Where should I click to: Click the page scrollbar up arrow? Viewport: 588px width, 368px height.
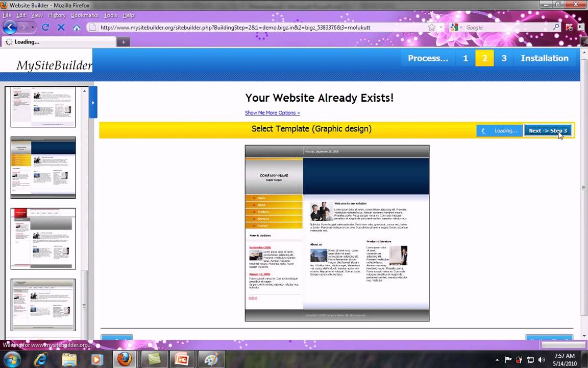pos(584,53)
